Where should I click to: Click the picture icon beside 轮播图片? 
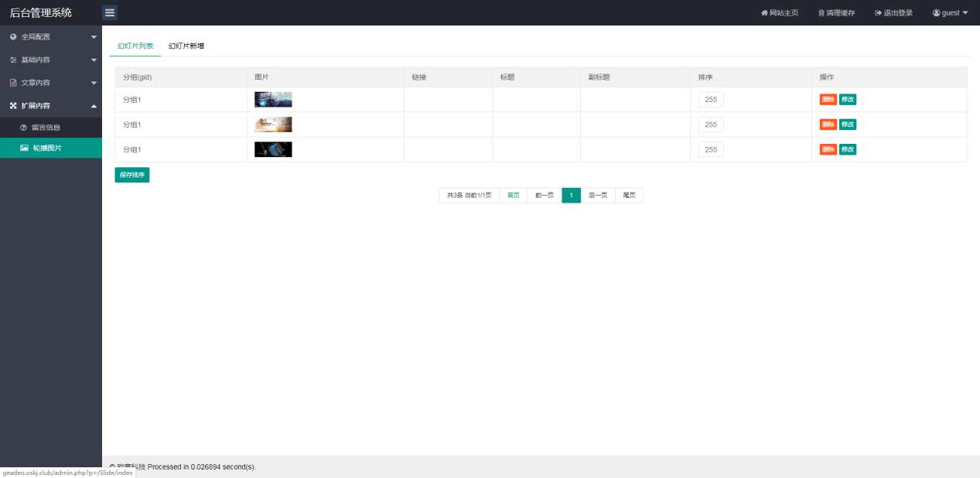point(24,147)
